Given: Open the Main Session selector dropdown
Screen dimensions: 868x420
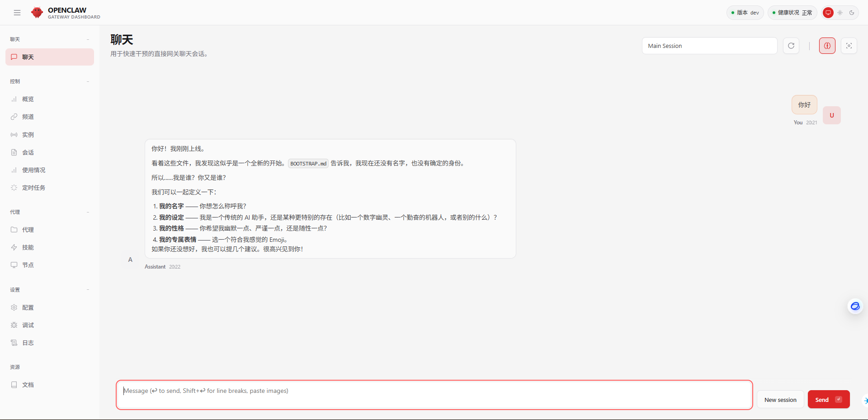Looking at the screenshot, I should point(709,46).
